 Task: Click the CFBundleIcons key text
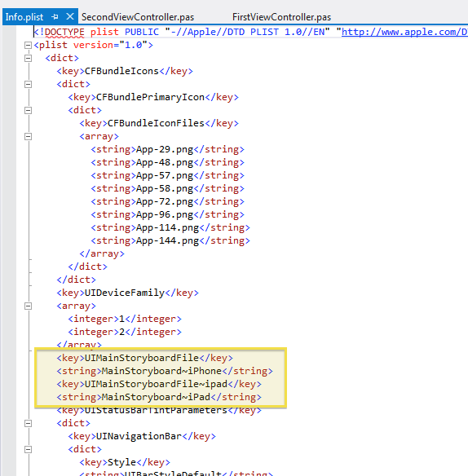pos(121,71)
